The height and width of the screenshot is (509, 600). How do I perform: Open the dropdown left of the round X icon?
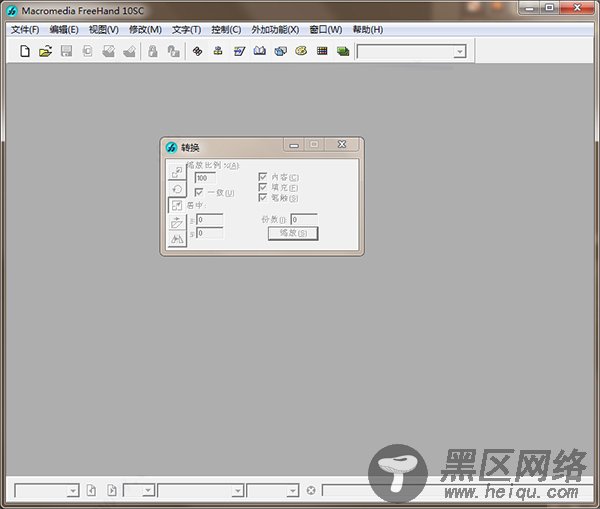293,491
